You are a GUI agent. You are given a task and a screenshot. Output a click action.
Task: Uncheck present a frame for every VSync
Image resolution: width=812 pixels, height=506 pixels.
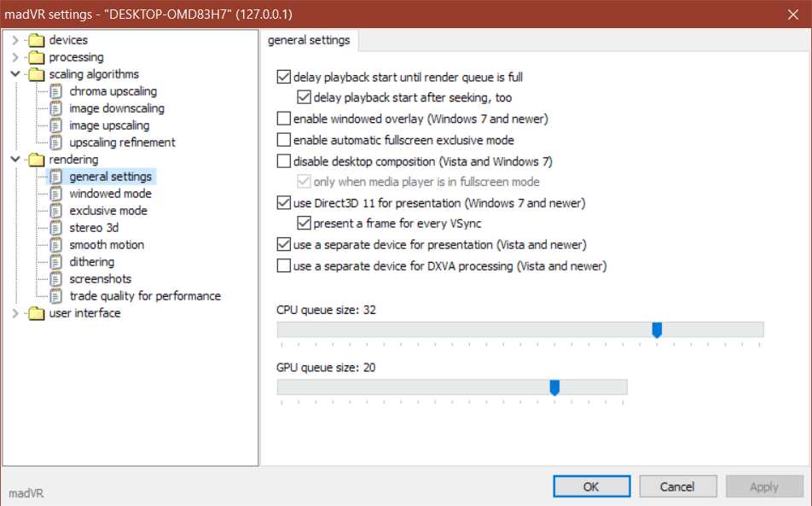304,224
